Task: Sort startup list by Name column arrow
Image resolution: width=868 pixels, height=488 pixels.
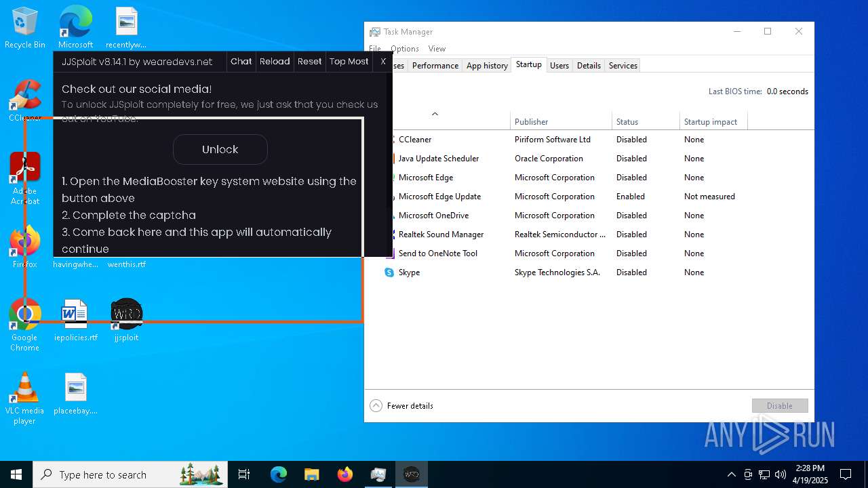Action: (x=435, y=114)
